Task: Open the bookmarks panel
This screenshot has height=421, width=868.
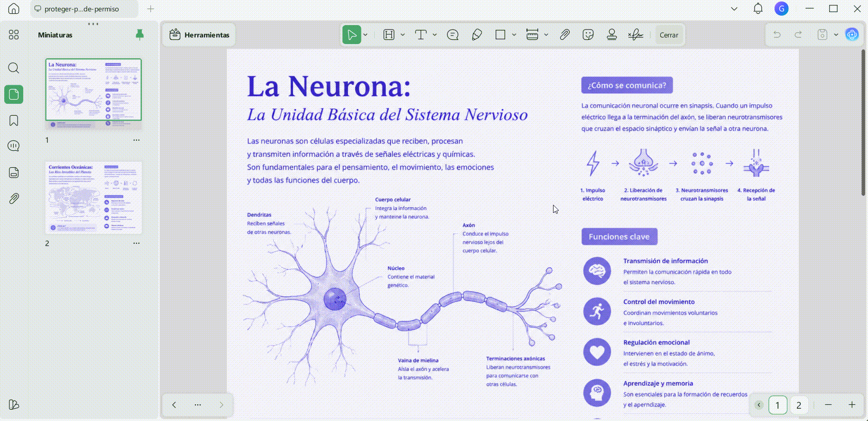Action: pos(14,120)
